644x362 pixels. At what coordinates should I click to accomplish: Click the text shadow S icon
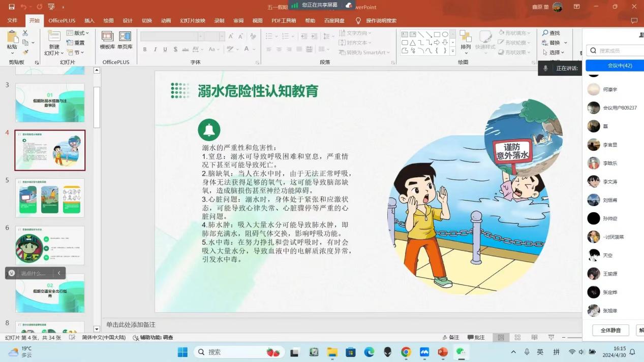175,49
